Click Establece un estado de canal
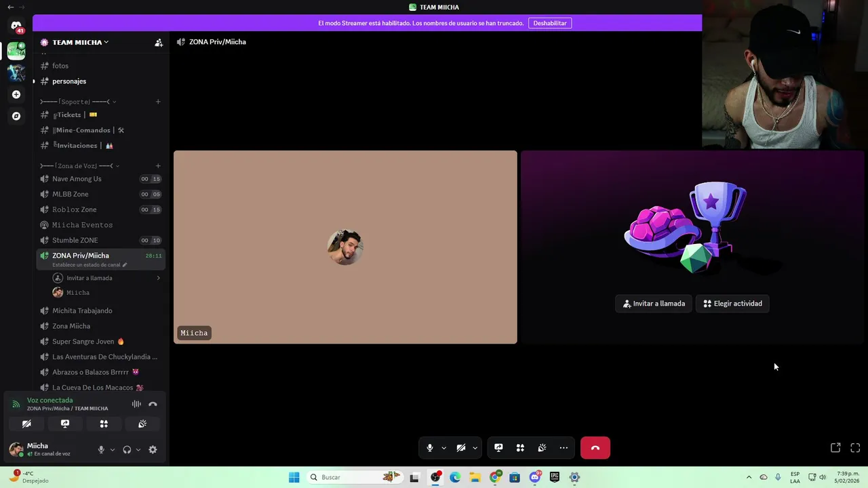The height and width of the screenshot is (488, 868). click(x=90, y=265)
